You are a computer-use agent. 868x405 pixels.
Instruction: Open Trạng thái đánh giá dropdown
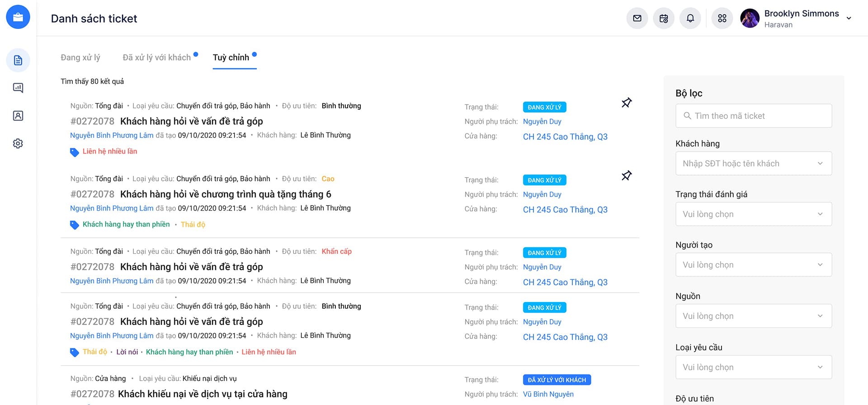754,214
